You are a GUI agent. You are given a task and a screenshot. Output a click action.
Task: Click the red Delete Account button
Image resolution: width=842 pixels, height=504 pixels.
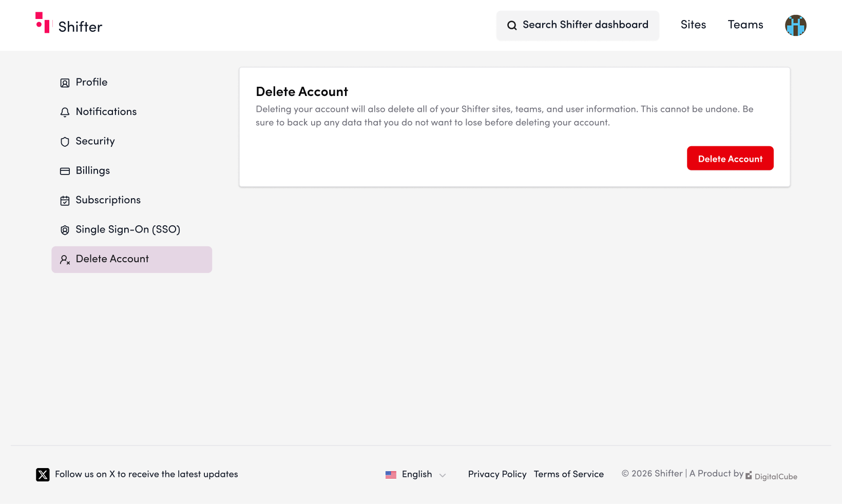click(x=730, y=159)
